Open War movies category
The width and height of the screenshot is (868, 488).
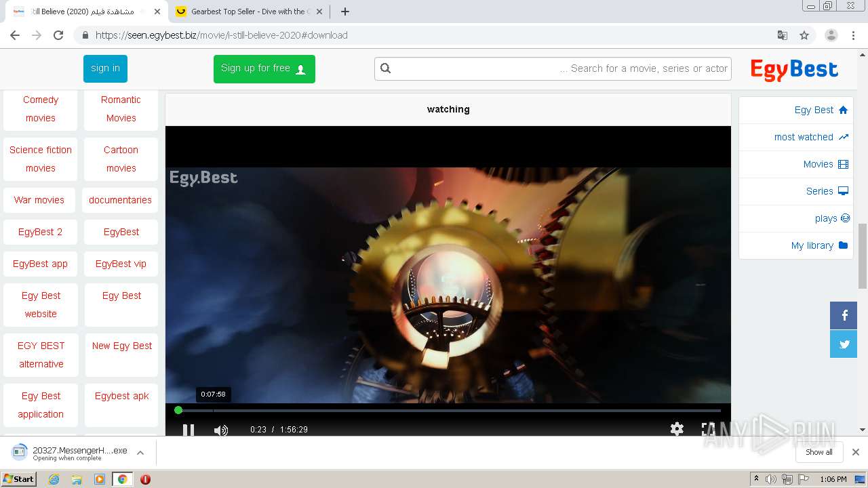point(39,200)
